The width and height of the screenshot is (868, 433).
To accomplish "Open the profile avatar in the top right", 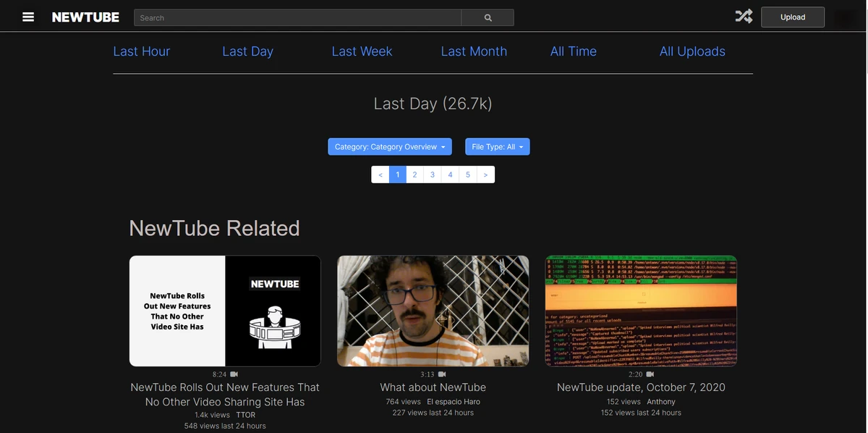I will point(848,17).
